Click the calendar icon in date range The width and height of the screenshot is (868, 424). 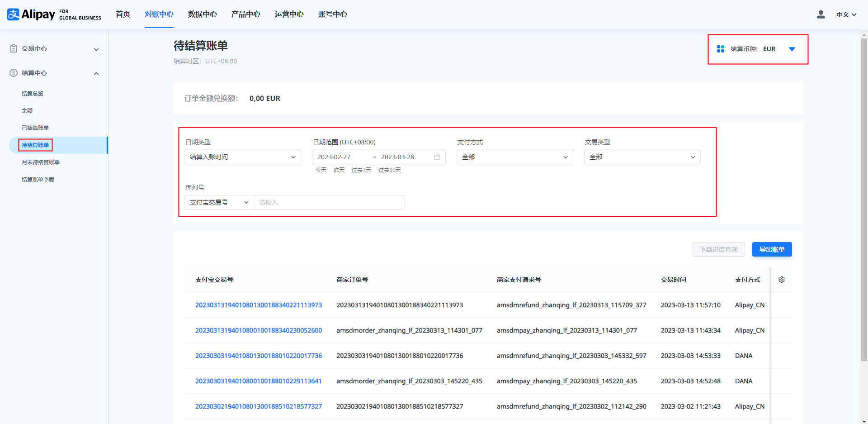click(x=437, y=157)
